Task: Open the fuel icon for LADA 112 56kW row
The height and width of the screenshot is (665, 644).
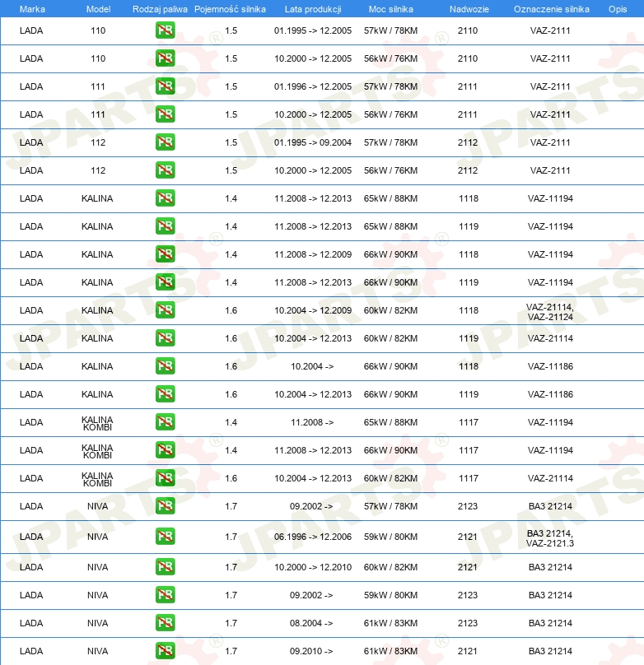Action: pos(165,170)
